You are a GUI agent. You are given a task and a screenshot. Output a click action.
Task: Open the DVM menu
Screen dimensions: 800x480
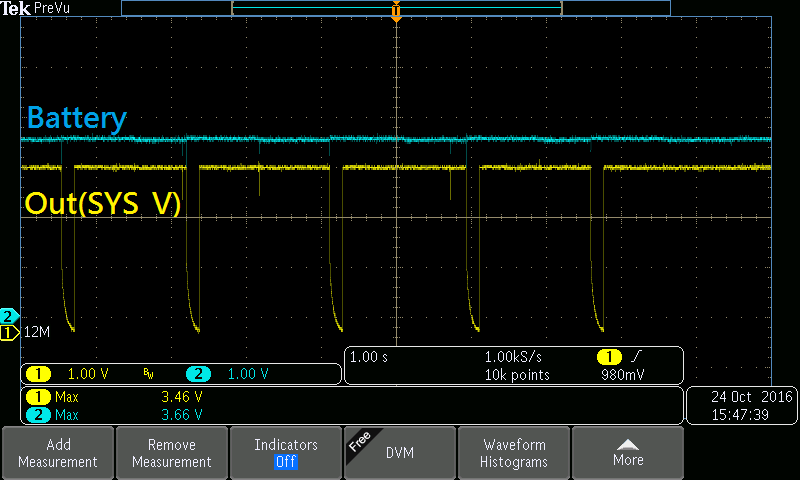[x=400, y=453]
